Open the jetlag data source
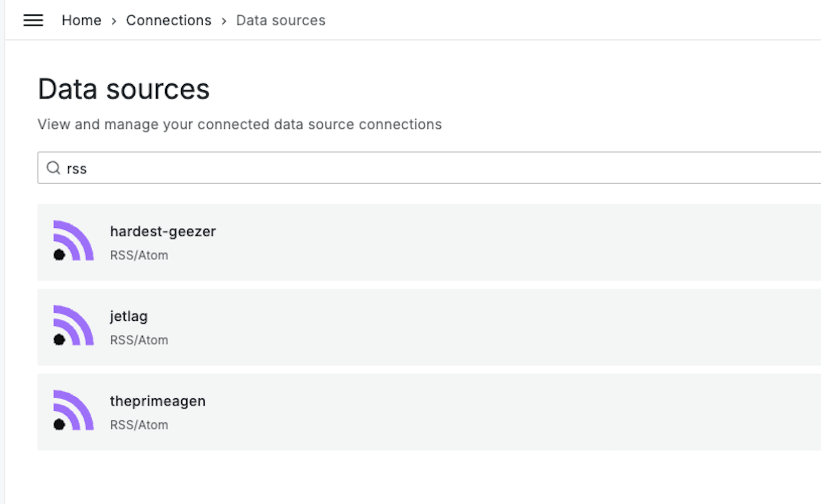The image size is (821, 504). coord(129,316)
